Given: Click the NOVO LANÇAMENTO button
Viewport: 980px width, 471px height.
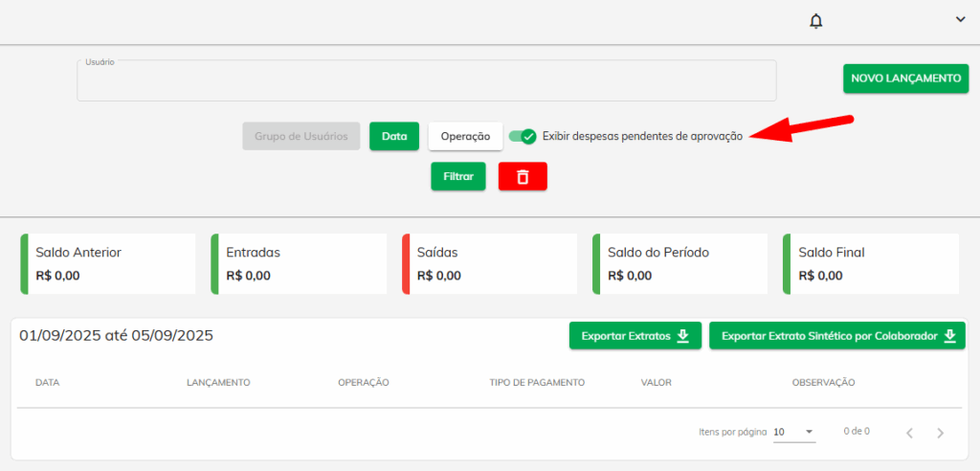Looking at the screenshot, I should coord(905,78).
